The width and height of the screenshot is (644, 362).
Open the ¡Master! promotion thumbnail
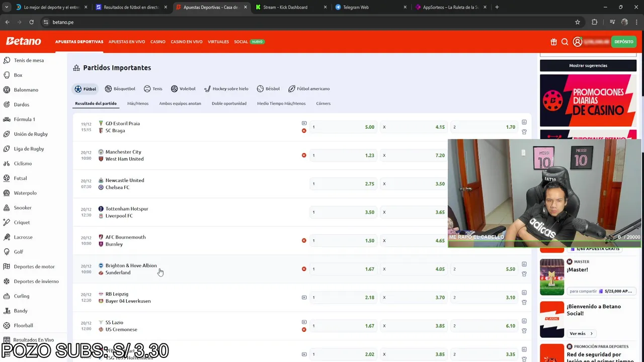point(552,277)
